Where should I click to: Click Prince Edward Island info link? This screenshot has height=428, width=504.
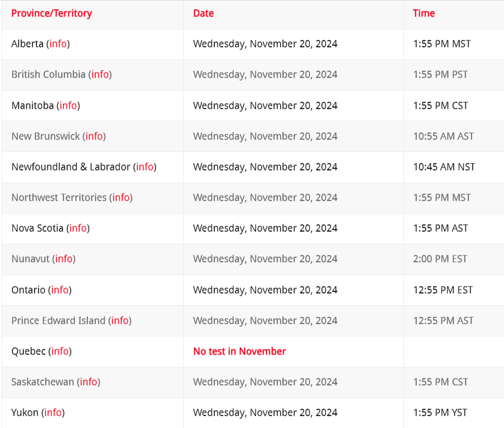[x=119, y=321]
